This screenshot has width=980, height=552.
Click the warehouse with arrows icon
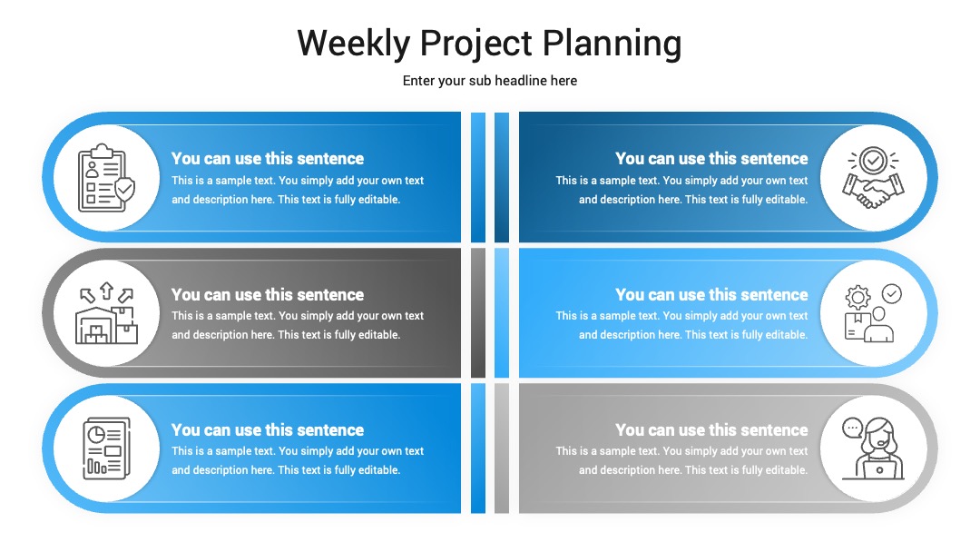[106, 313]
